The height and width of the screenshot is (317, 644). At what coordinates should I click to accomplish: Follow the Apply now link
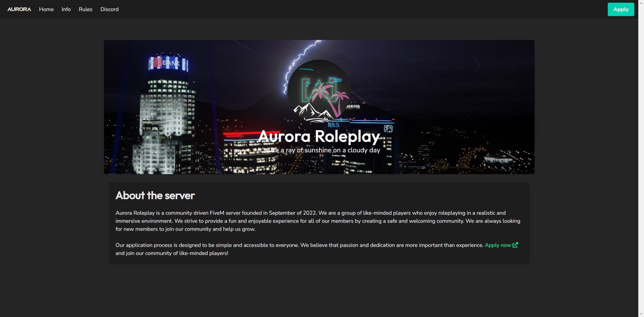497,245
